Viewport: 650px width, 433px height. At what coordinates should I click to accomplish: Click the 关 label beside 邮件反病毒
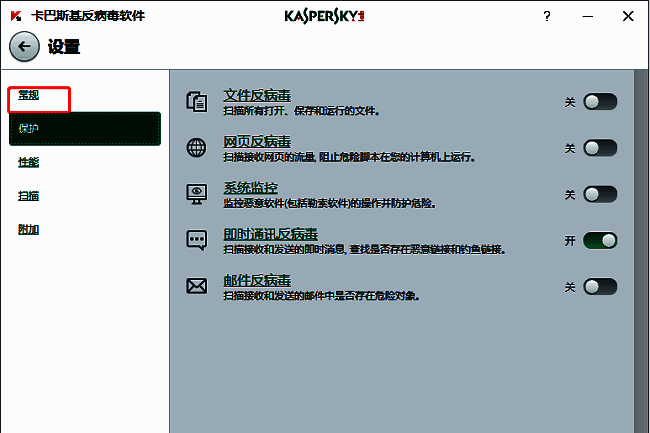tap(570, 287)
